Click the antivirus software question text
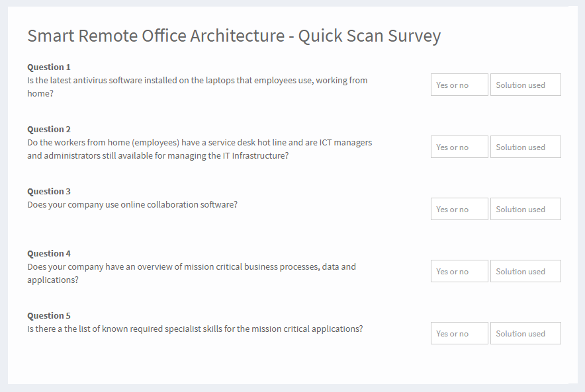 (x=197, y=87)
